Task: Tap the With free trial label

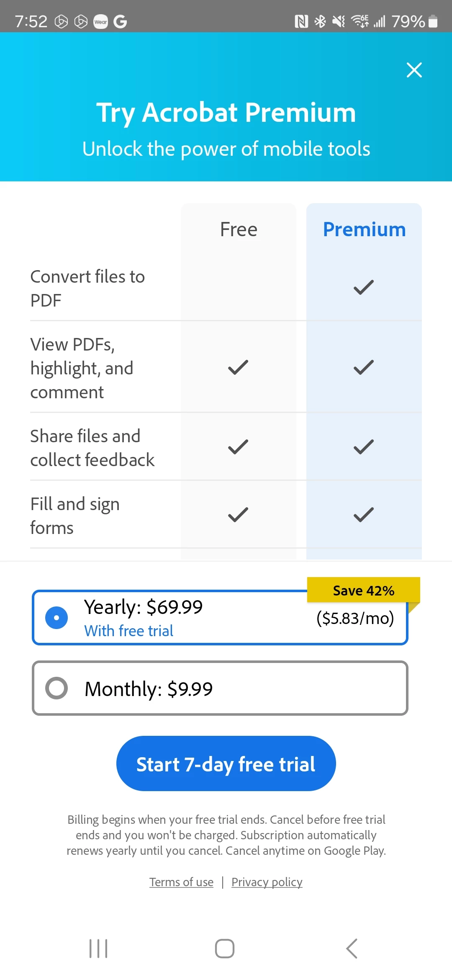Action: [x=129, y=631]
